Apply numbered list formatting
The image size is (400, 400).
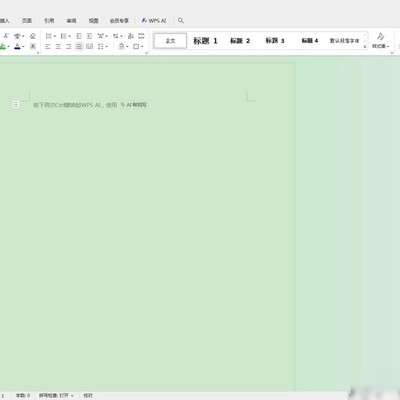pos(63,36)
